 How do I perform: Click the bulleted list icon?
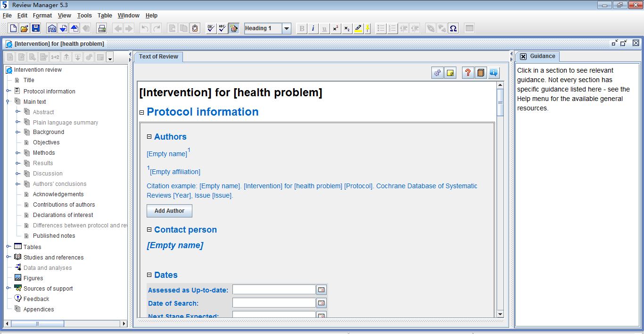381,28
